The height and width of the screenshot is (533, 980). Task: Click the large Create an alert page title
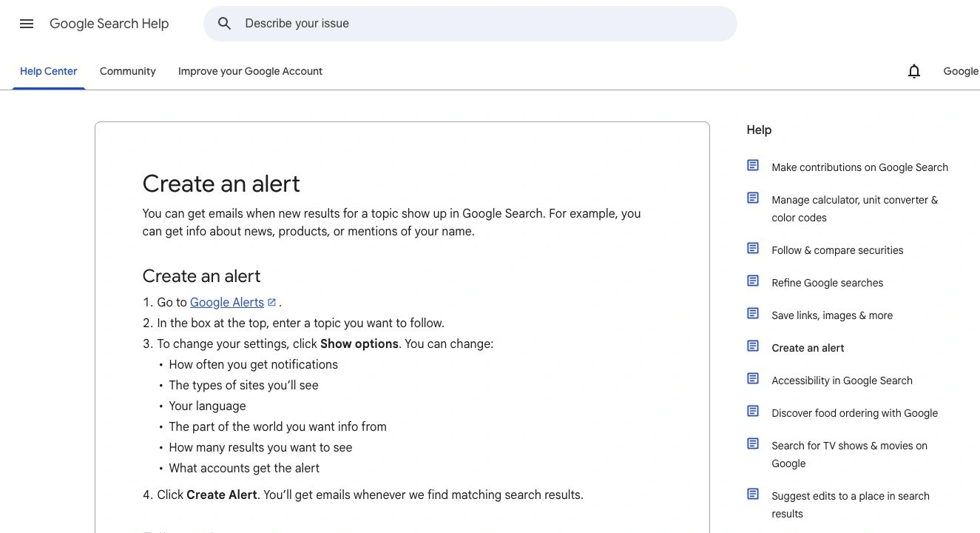click(221, 184)
